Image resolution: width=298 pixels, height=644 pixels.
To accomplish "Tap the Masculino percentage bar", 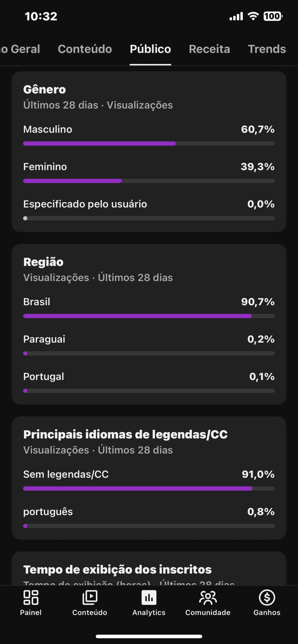I will tap(149, 144).
